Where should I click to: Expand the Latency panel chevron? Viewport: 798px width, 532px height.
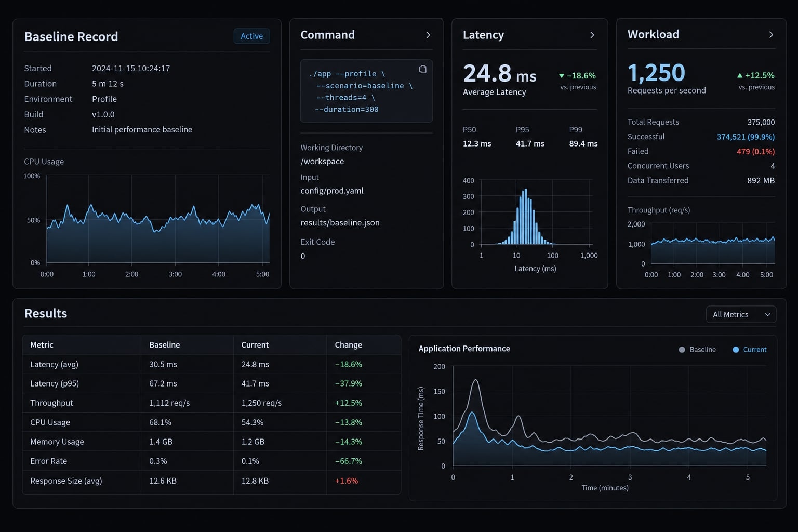pyautogui.click(x=592, y=35)
